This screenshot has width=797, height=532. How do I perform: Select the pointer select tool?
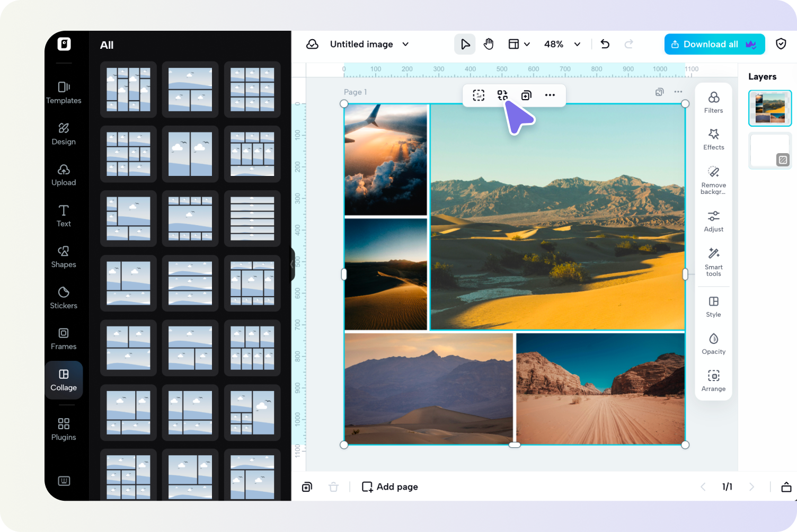(465, 44)
